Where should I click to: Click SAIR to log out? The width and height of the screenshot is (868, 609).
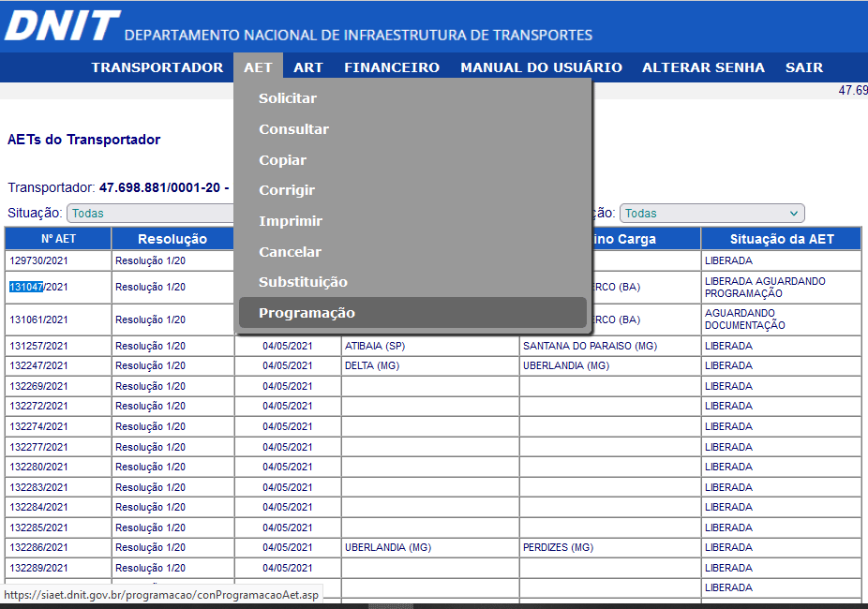(804, 67)
